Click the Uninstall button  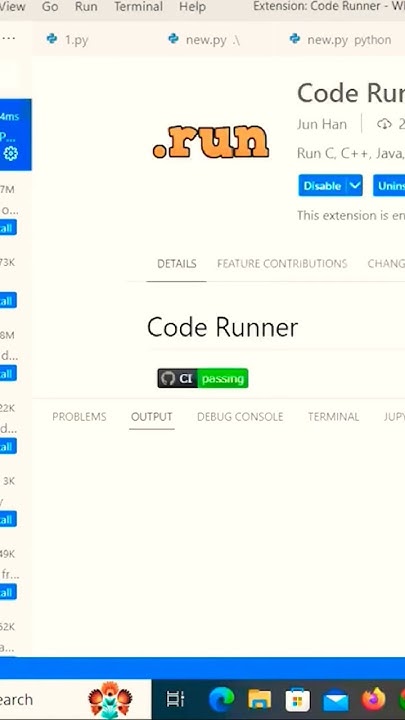[x=389, y=186]
